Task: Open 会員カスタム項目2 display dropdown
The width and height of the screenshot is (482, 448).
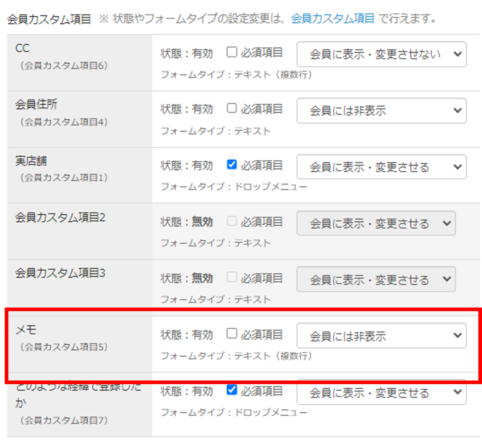Action: [376, 223]
